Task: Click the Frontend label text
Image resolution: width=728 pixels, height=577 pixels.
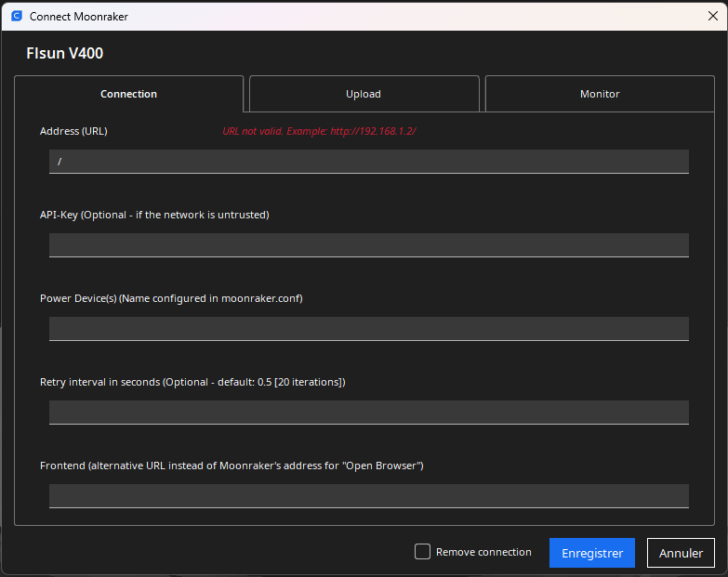Action: 232,466
